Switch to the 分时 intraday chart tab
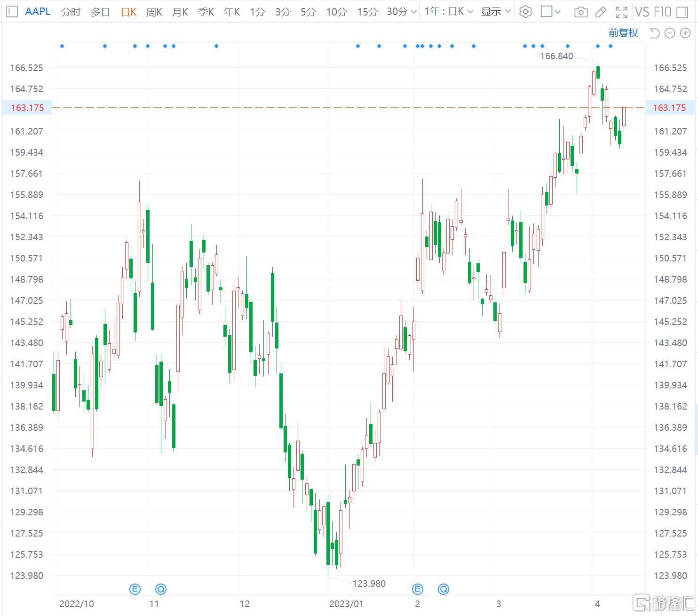Image resolution: width=698 pixels, height=616 pixels. (71, 12)
